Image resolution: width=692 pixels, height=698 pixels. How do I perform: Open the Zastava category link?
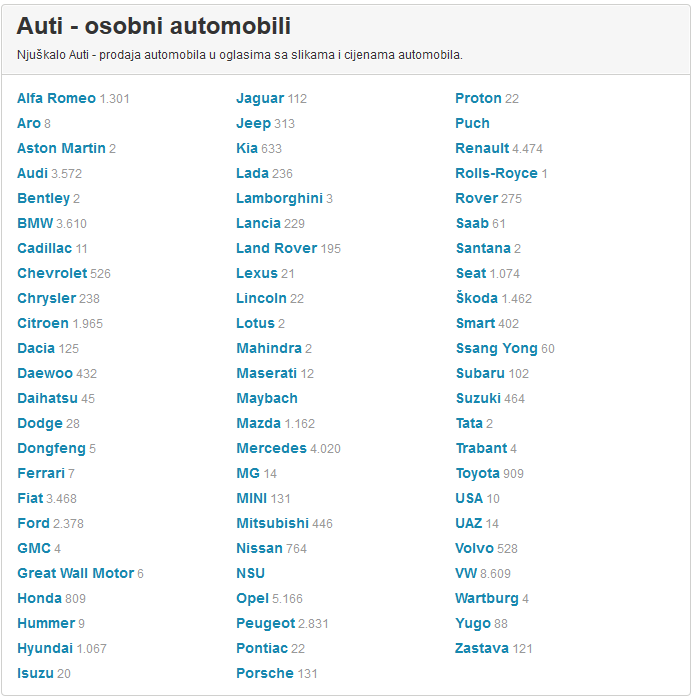[482, 648]
